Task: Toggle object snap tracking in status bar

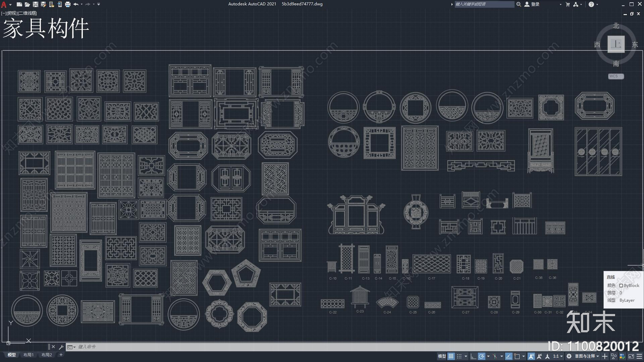Action: click(x=509, y=356)
